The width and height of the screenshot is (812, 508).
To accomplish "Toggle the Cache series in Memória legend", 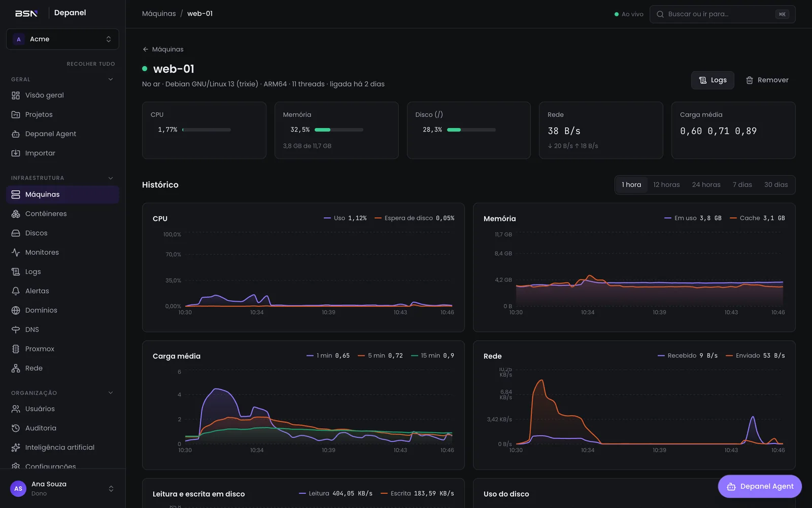I will [x=757, y=218].
